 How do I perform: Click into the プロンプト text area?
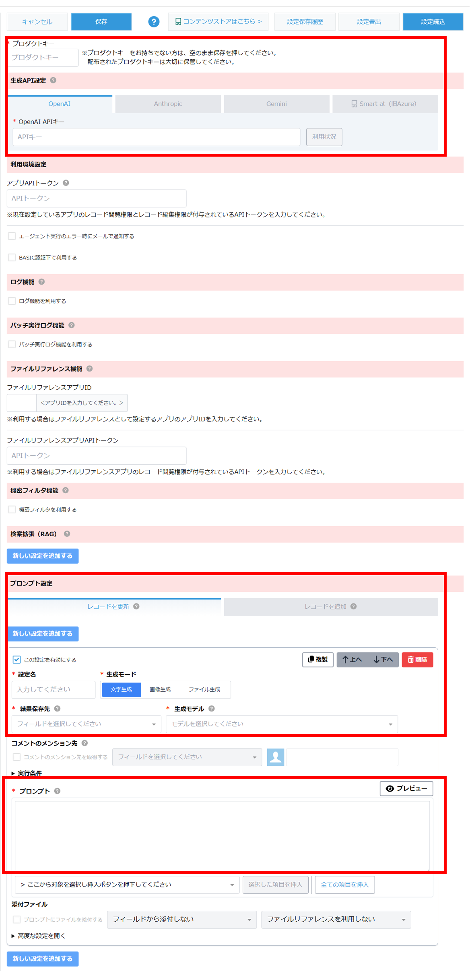(x=222, y=836)
